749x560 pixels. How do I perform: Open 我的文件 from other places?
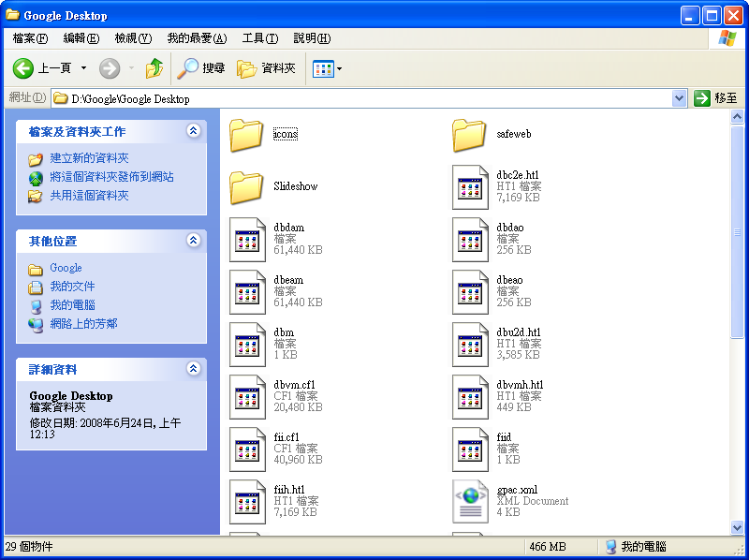[x=73, y=287]
